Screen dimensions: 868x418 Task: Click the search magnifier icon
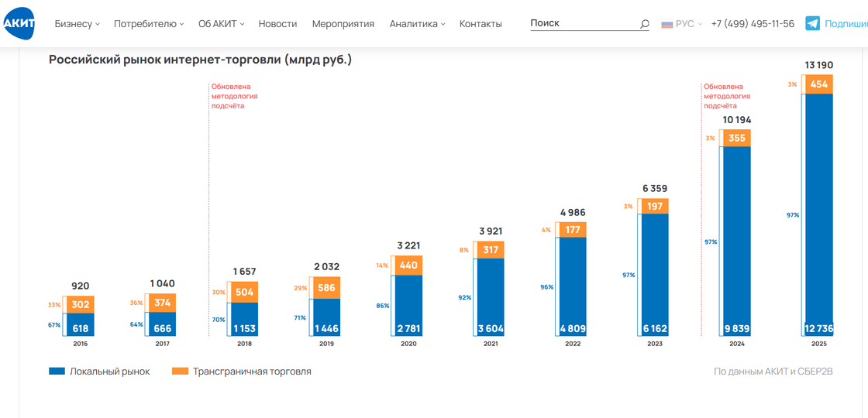(x=644, y=24)
